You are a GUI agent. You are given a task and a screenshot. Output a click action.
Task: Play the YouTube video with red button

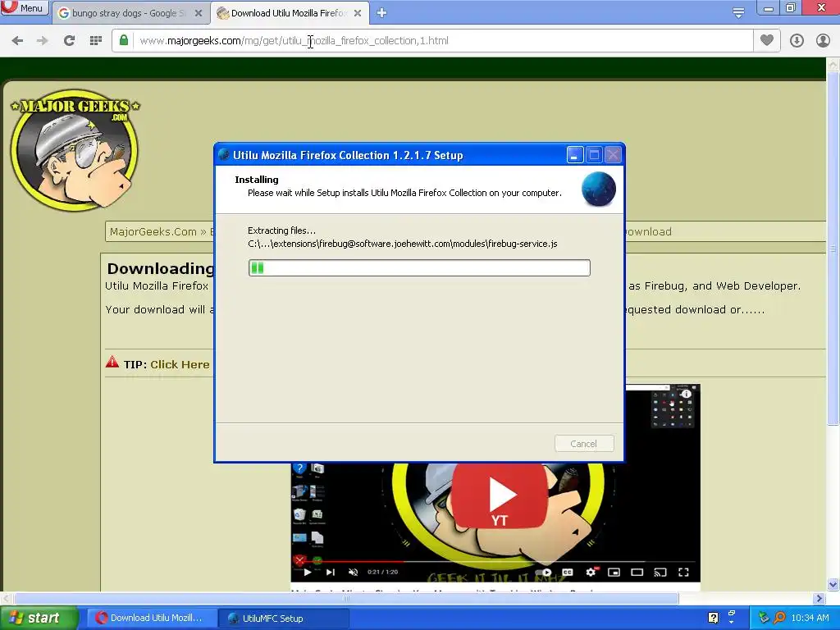(x=500, y=497)
